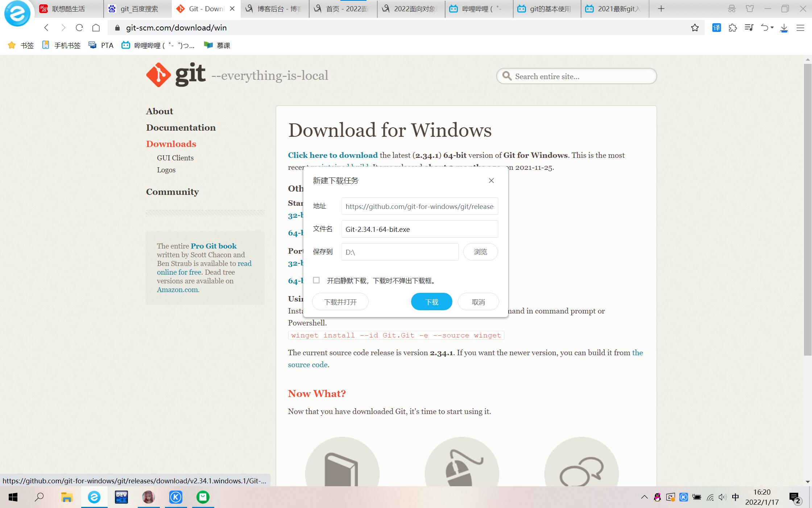Open File Explorer from the taskbar
The image size is (812, 508).
(67, 497)
